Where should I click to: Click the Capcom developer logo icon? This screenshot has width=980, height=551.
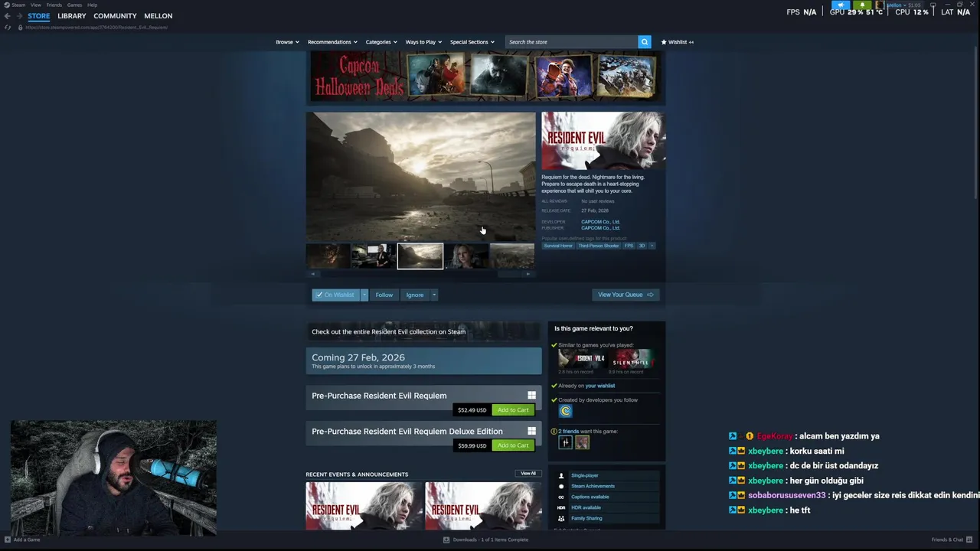566,411
